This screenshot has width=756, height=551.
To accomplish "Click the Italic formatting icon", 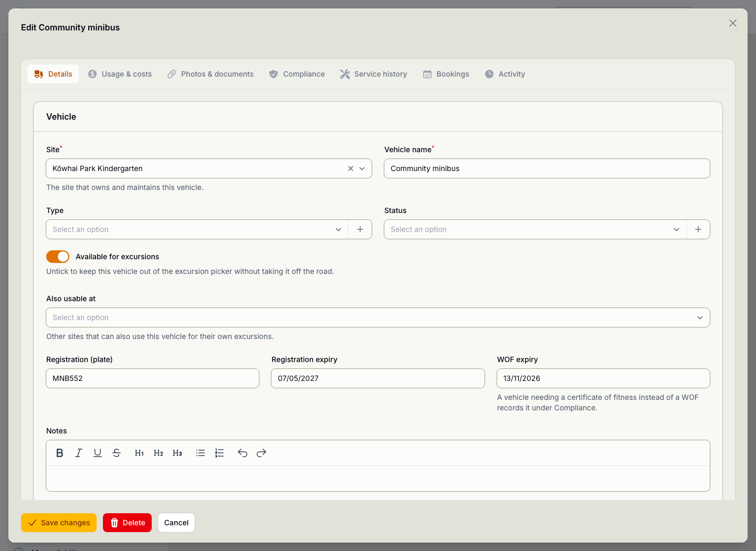I will [x=79, y=453].
